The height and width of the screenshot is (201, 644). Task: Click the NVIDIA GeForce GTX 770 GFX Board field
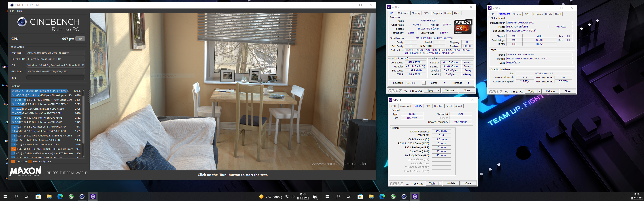coord(55,71)
